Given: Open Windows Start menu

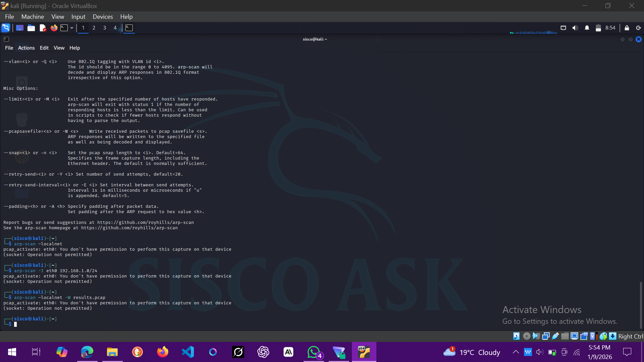Looking at the screenshot, I should [x=12, y=352].
